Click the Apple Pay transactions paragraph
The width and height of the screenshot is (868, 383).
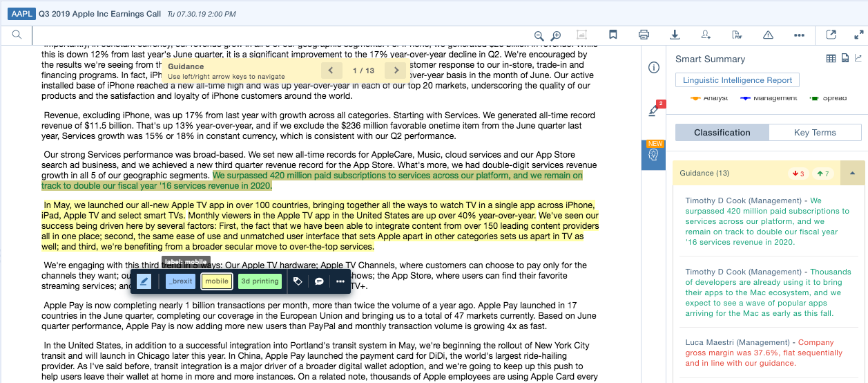(x=320, y=316)
